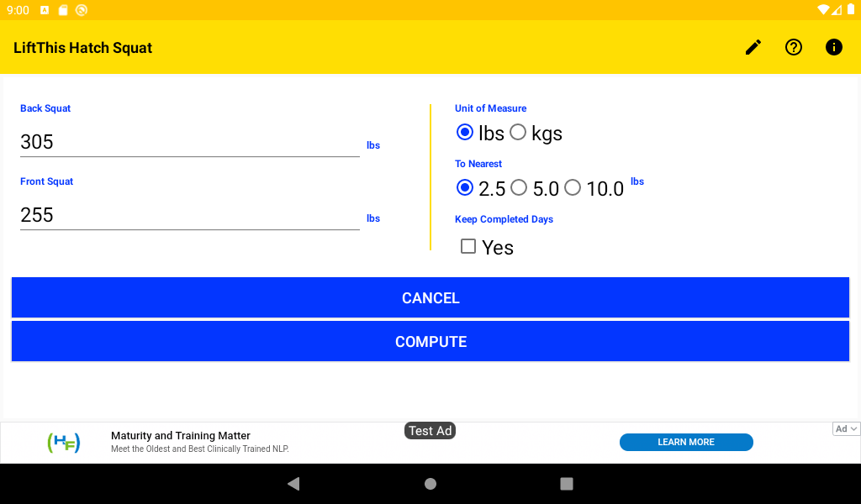
Task: Round to nearest 5.0
Action: (x=519, y=187)
